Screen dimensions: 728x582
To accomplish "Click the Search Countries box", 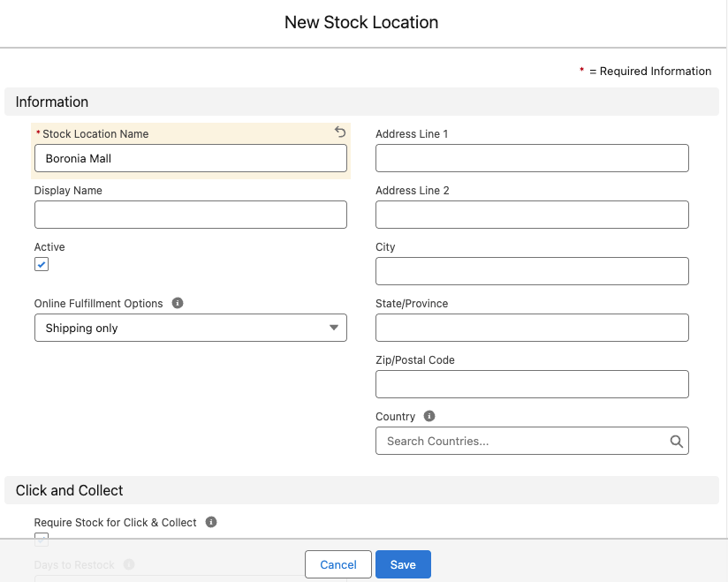I will tap(521, 441).
